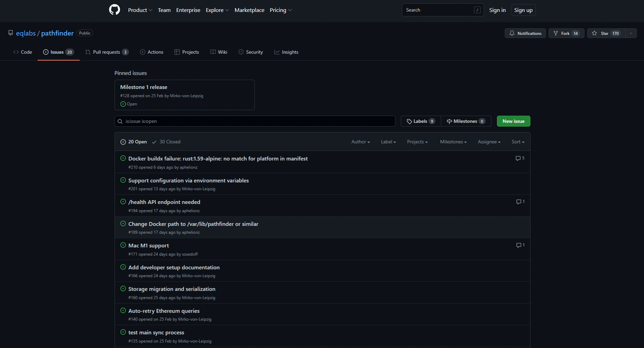Screen dimensions: 644x348
Task: Open the pinned Milestone 1 release issue
Action: click(x=144, y=87)
